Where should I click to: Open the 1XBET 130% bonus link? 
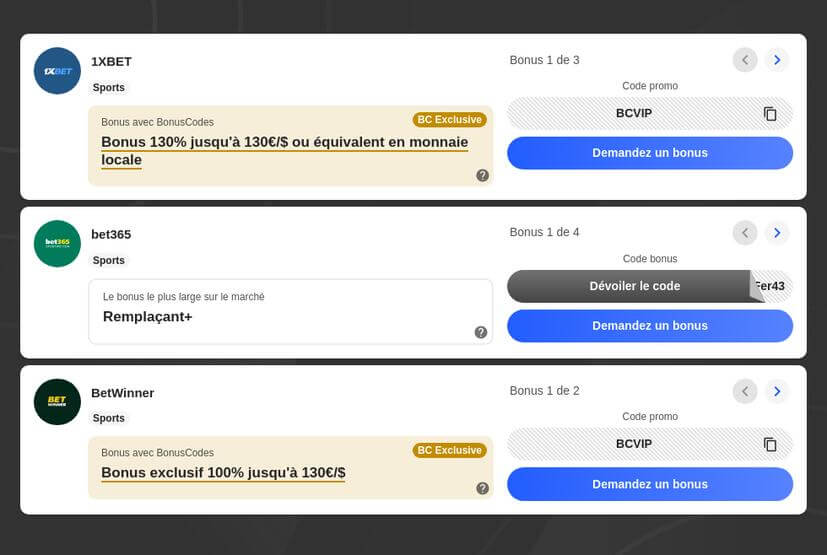[284, 150]
